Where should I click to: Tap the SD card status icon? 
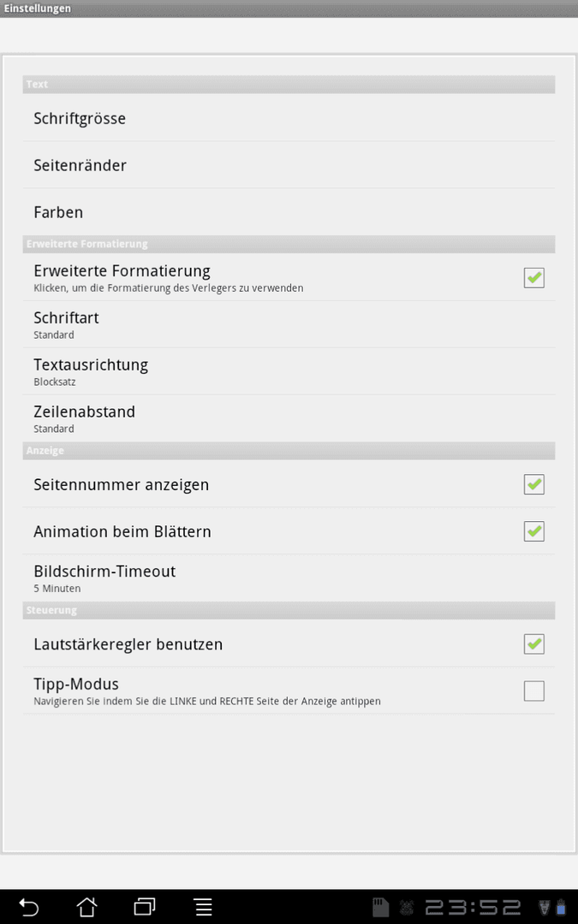[x=380, y=908]
